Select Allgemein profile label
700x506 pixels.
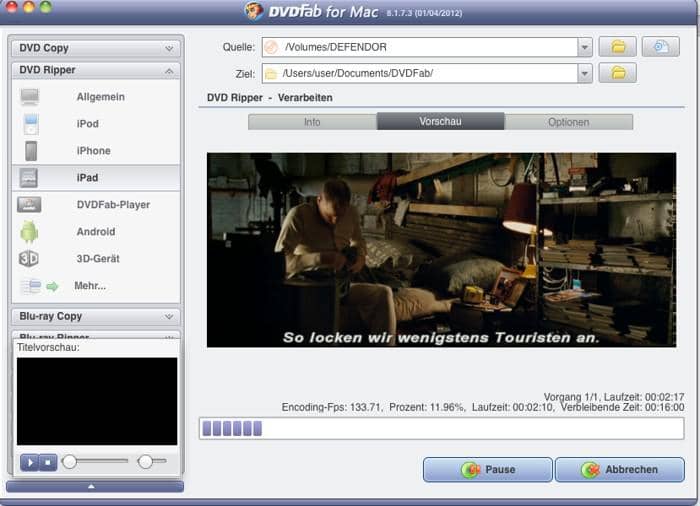100,97
